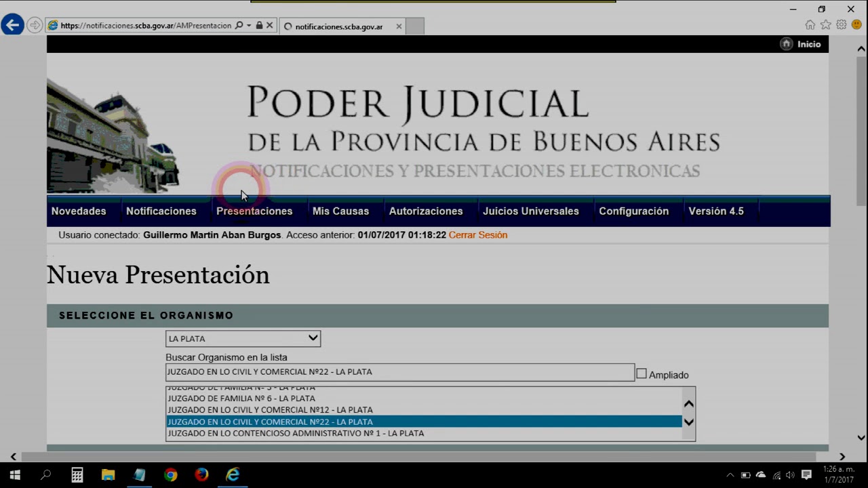868x488 pixels.
Task: Select highlighted Juzgado Civil y Comercial Nº22 row
Action: 424,422
